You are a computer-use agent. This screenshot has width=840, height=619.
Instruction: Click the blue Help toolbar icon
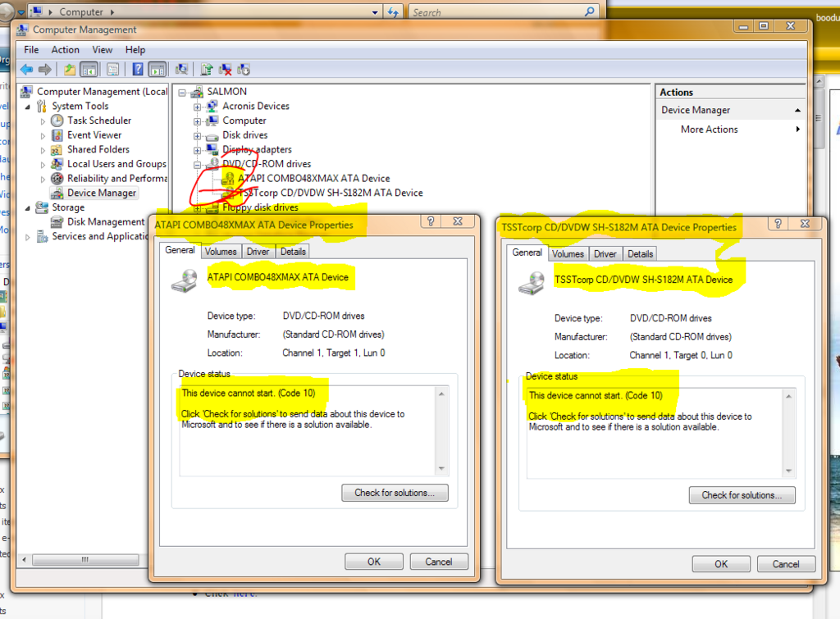(x=138, y=70)
